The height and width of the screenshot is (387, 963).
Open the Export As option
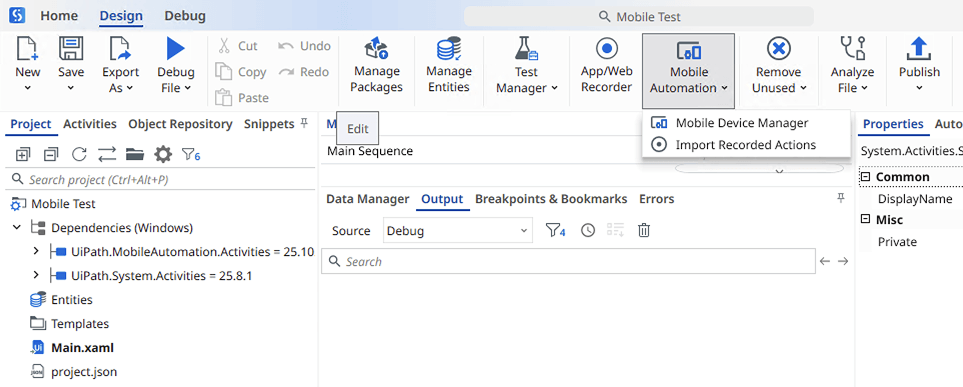pos(120,65)
